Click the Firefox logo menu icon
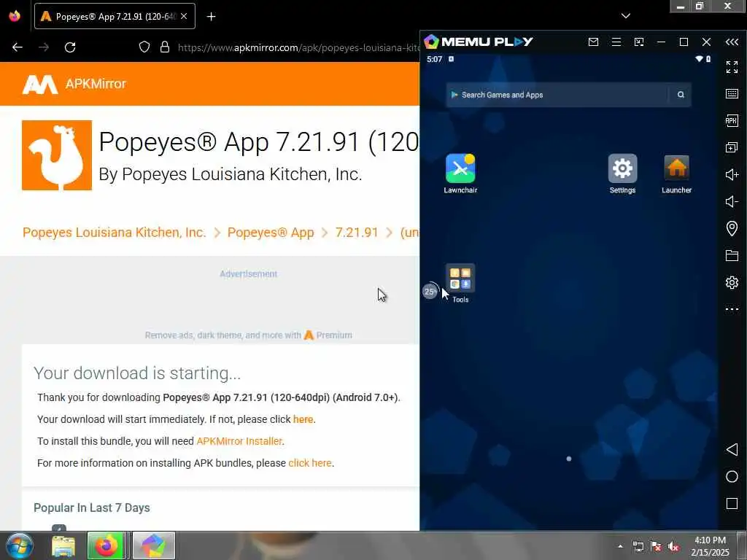747x560 pixels. 15,16
